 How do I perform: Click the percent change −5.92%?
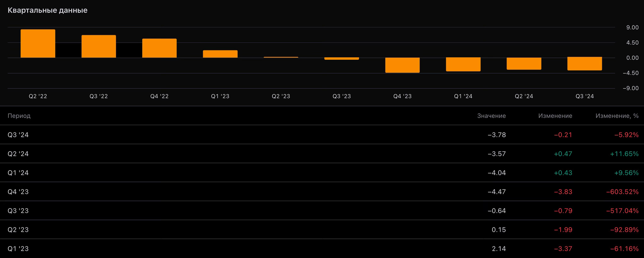point(626,135)
